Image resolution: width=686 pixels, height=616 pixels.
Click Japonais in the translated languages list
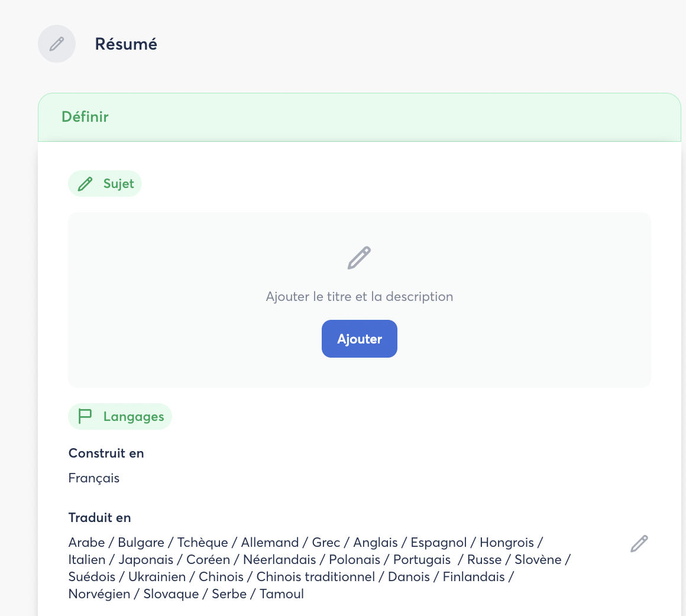coord(146,560)
